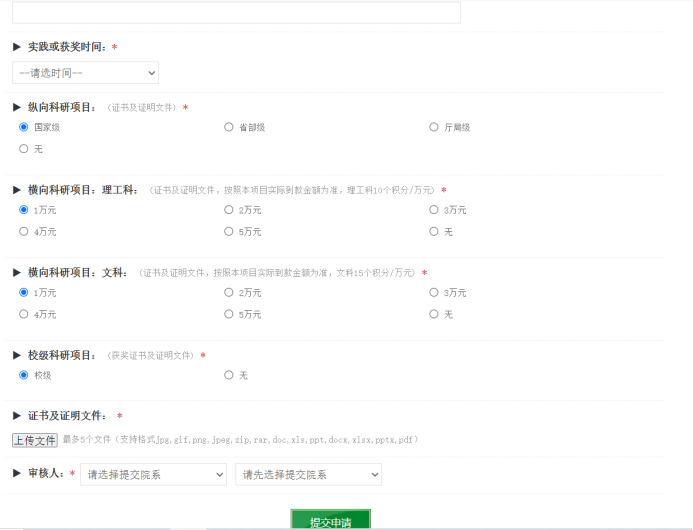Click the triangle marker beside 纵向科研项目
This screenshot has height=530, width=693.
point(17,107)
